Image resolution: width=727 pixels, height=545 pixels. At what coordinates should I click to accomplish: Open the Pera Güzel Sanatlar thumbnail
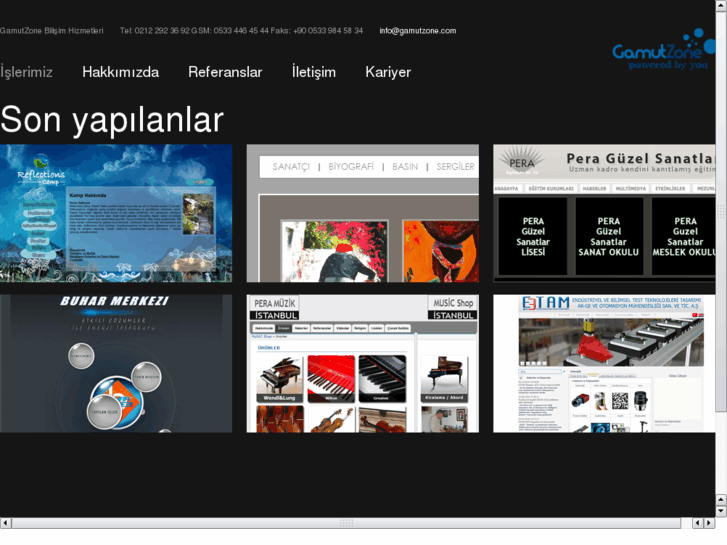click(x=604, y=213)
